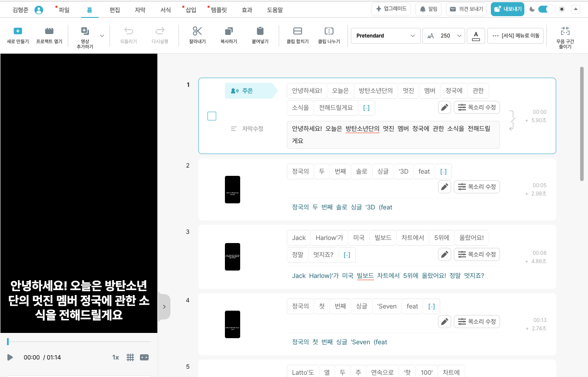Collapse the preview panel with side arrow

pyautogui.click(x=164, y=307)
